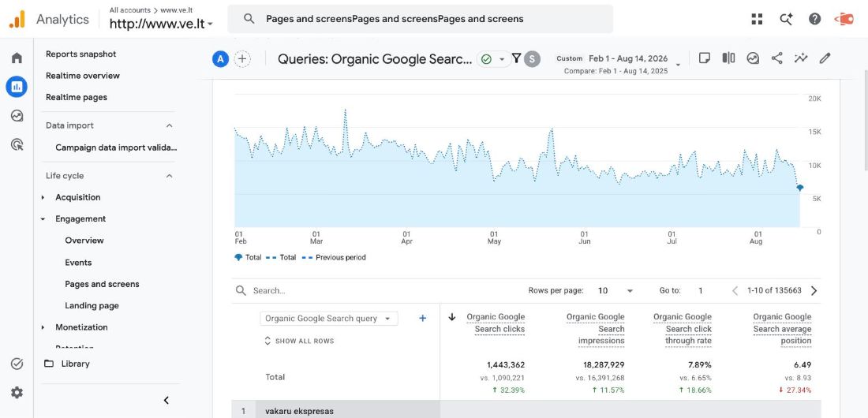
Task: Click the magnifier icon in top search bar
Action: pos(249,19)
